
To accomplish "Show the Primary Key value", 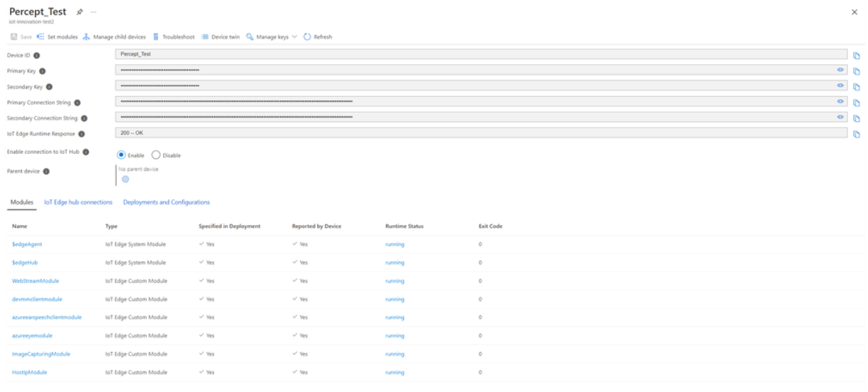I will pos(840,71).
